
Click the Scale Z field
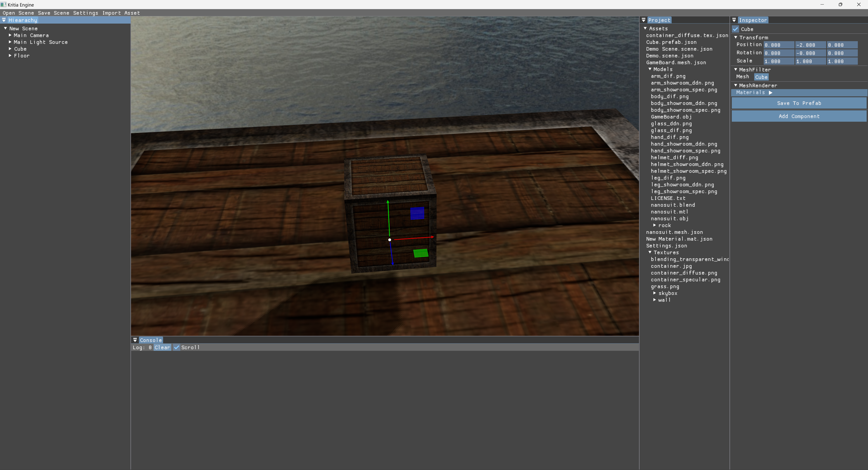tap(842, 61)
